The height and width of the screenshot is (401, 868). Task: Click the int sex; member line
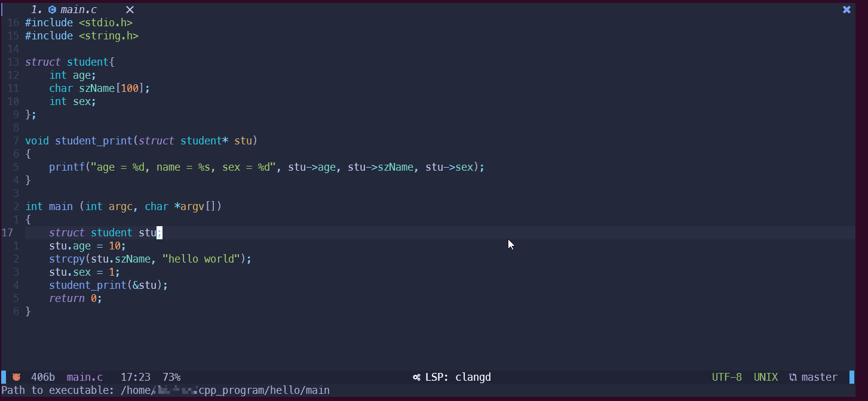73,101
